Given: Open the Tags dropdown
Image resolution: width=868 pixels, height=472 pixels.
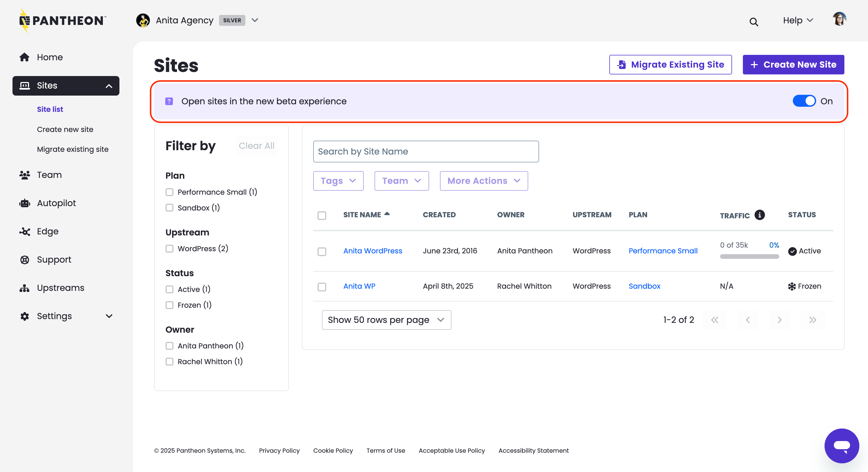Looking at the screenshot, I should point(338,181).
